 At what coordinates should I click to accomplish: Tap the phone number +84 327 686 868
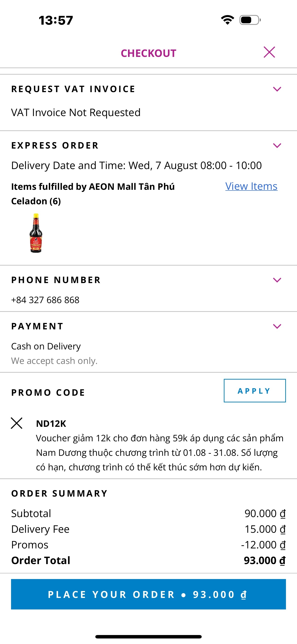tap(45, 300)
